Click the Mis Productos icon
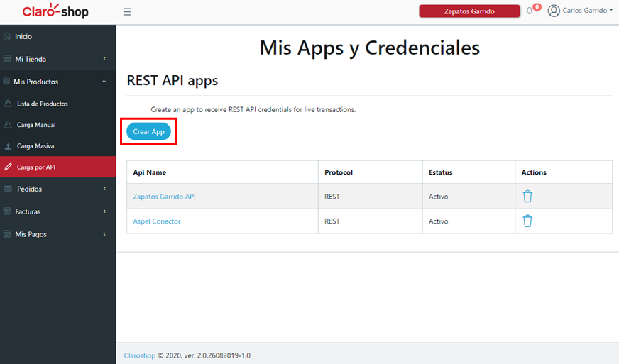The height and width of the screenshot is (364, 619). pyautogui.click(x=6, y=82)
